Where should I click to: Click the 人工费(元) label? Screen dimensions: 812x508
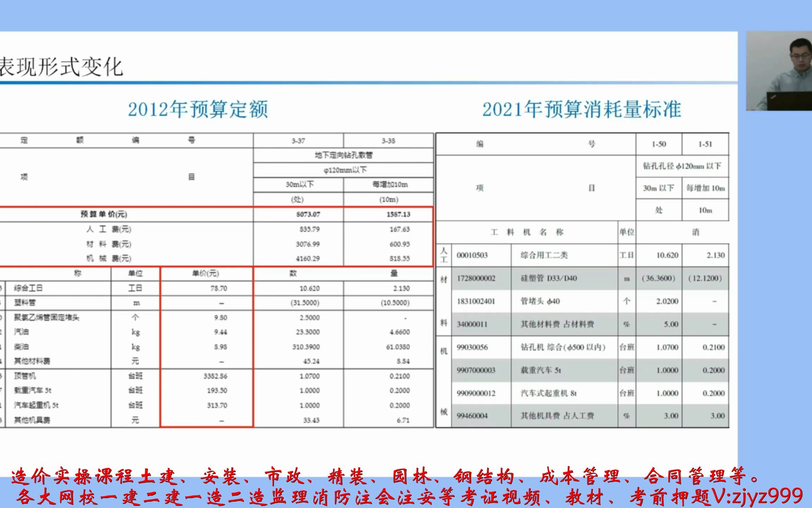point(109,229)
